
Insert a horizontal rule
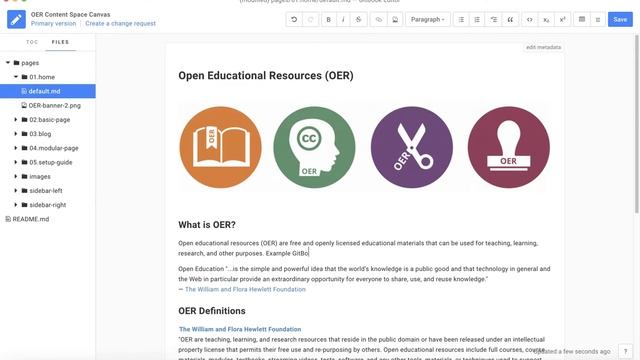(598, 19)
